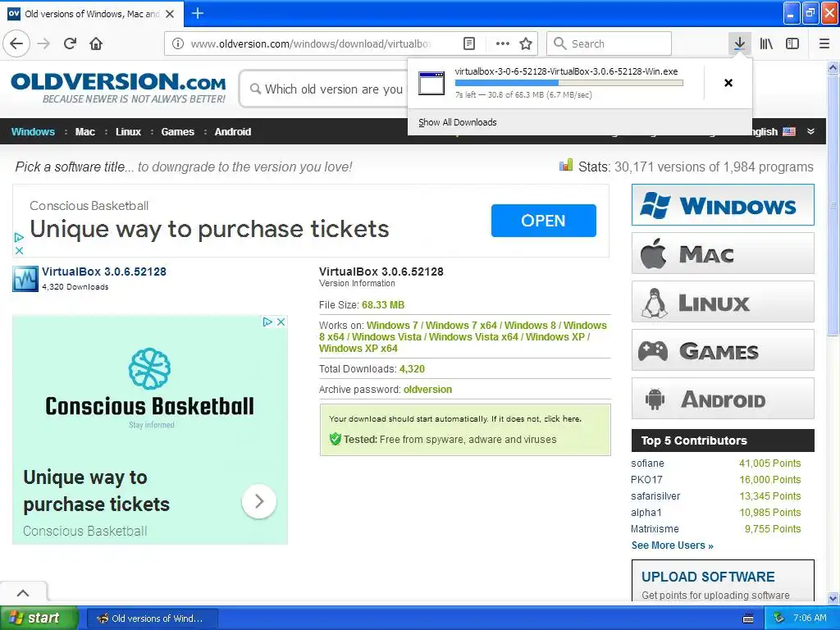Select Games in the black navigation bar
840x630 pixels.
point(177,132)
